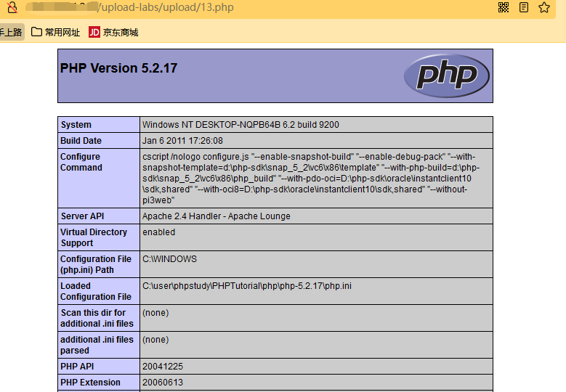Click the Virtual Directory Support label

pos(93,237)
